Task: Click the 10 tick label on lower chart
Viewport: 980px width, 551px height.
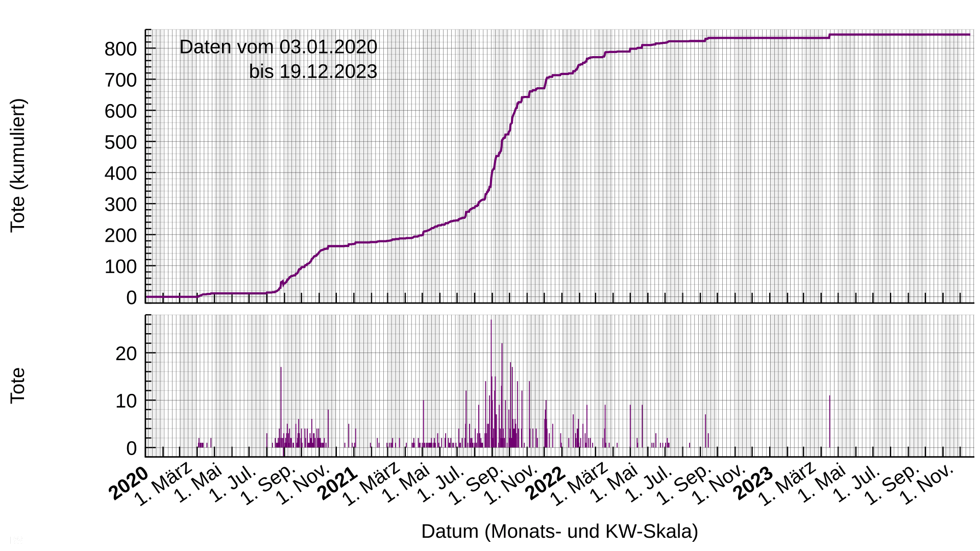Action: click(126, 402)
